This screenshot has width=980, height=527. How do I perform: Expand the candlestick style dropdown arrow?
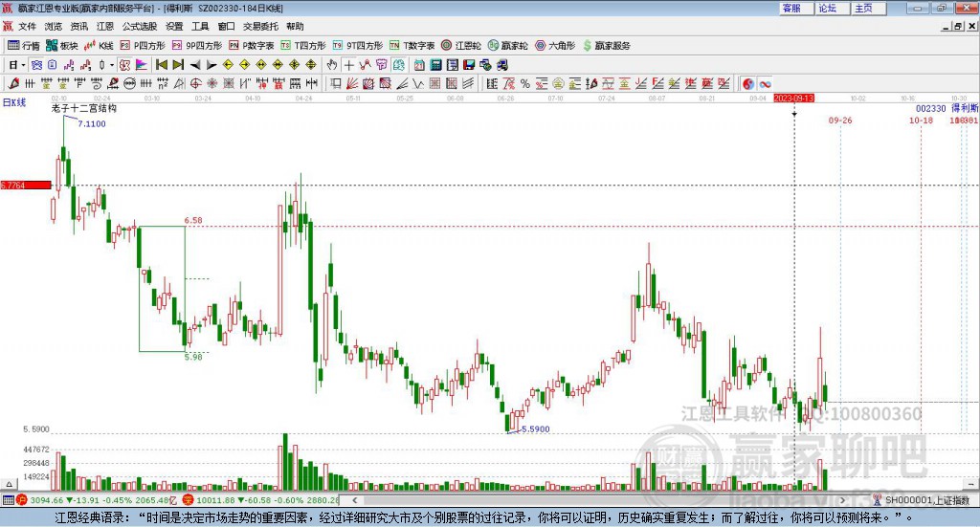tap(112, 65)
